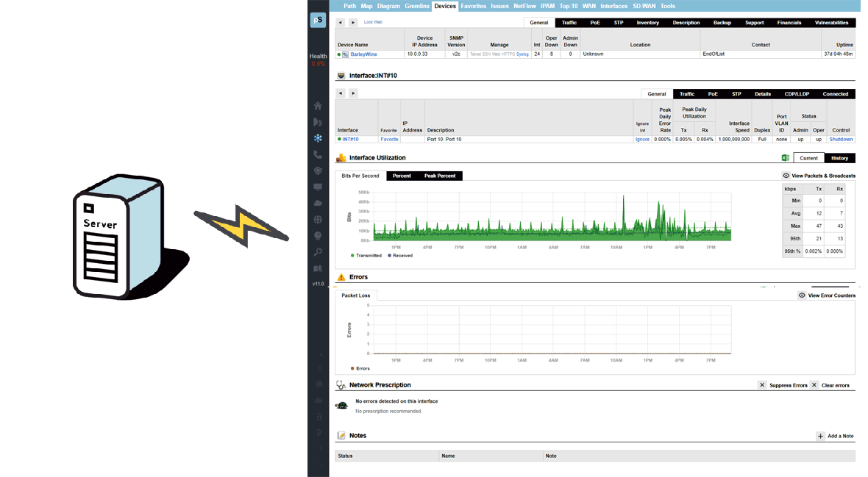The width and height of the screenshot is (868, 477).
Task: Click the shield icon in sidebar
Action: point(318,171)
